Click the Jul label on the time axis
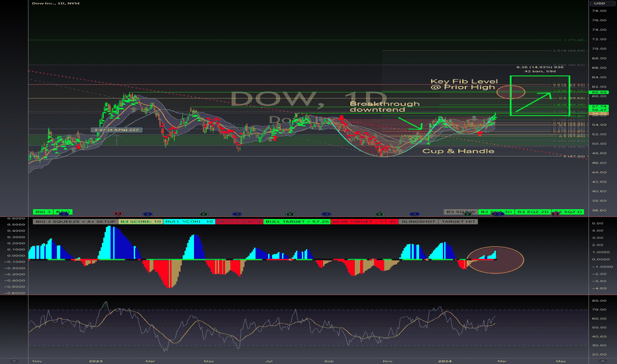 pyautogui.click(x=269, y=361)
